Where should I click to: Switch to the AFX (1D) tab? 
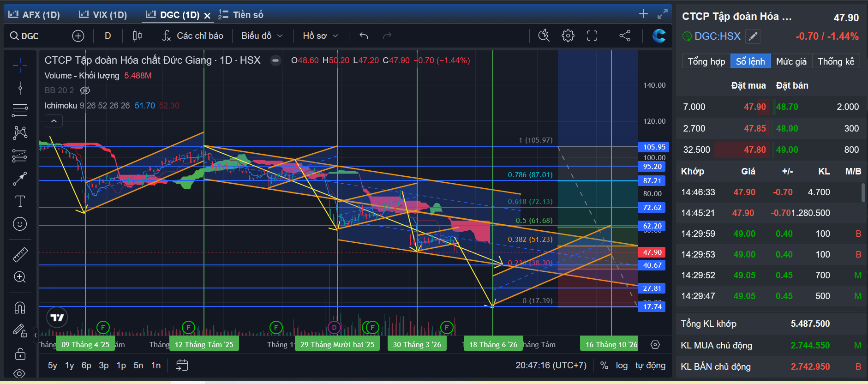point(35,15)
